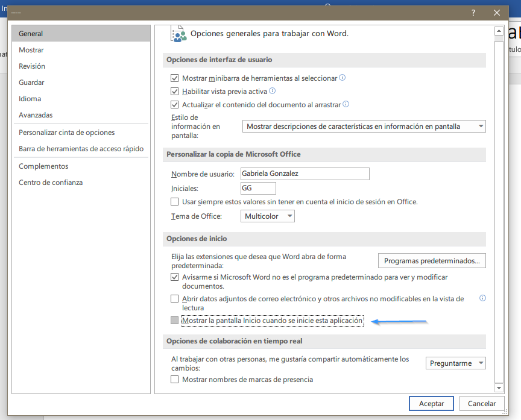Image resolution: width=521 pixels, height=420 pixels.
Task: Click the vertical scrollbar thumb
Action: (x=499, y=212)
